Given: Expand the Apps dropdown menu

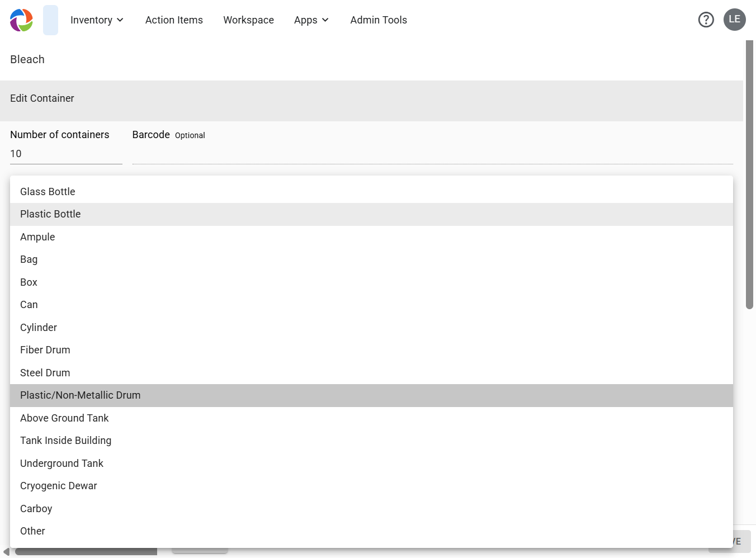Looking at the screenshot, I should pyautogui.click(x=311, y=20).
